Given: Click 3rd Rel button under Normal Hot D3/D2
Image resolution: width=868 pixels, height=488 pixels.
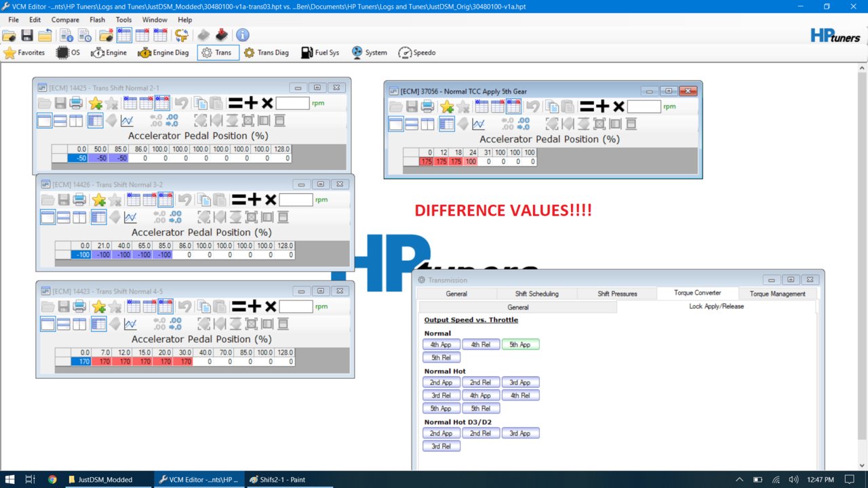Looking at the screenshot, I should click(x=441, y=446).
